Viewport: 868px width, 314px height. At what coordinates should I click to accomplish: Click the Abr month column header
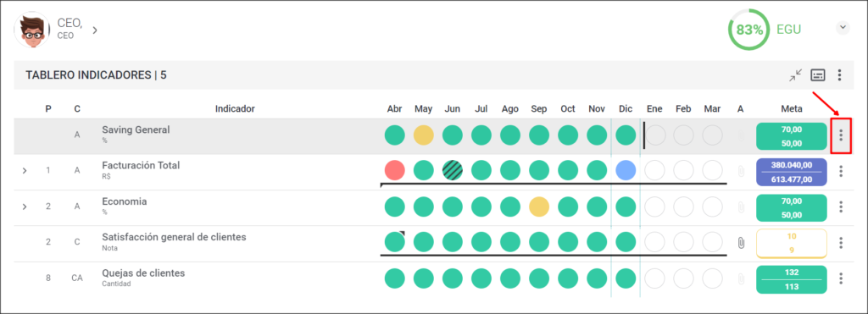click(x=395, y=109)
